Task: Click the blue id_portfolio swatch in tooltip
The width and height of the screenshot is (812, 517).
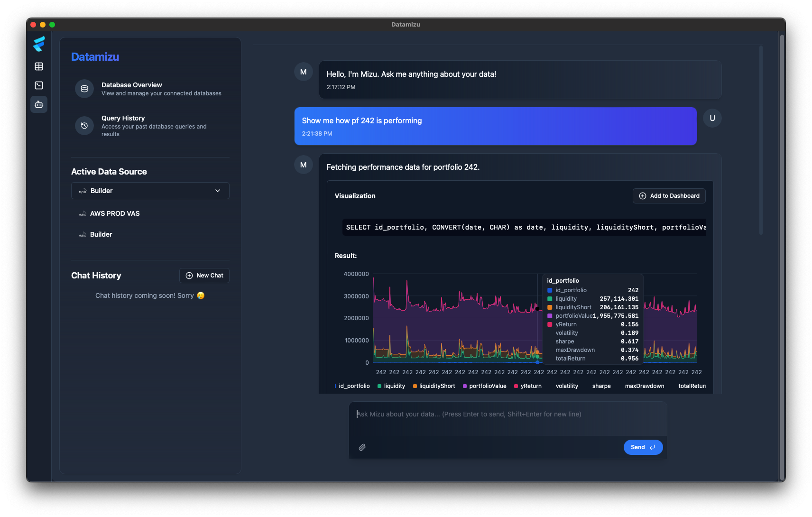Action: [550, 290]
